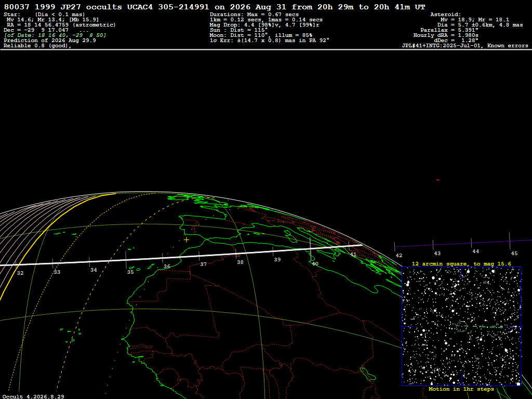Click the small red dot marker
This screenshot has width=532, height=399.
click(437, 180)
